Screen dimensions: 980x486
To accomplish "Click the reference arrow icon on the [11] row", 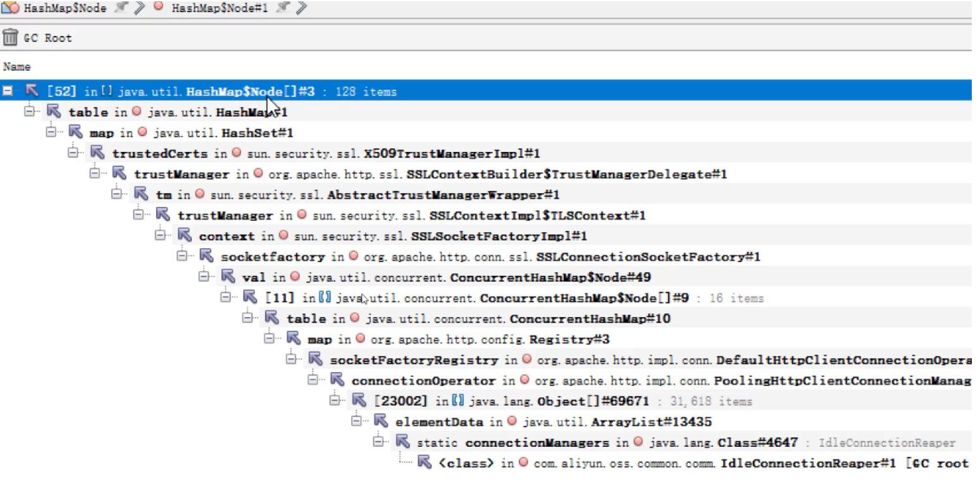I will (250, 297).
